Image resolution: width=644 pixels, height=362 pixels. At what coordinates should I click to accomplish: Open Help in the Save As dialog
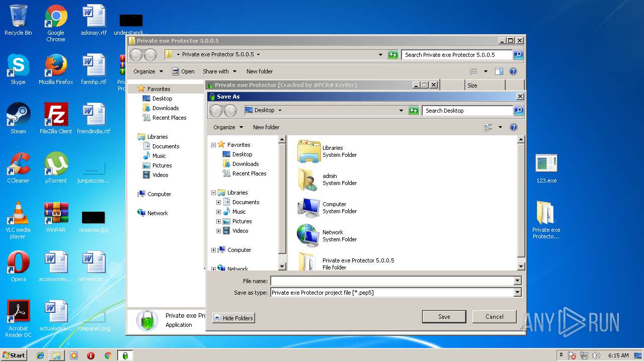514,127
